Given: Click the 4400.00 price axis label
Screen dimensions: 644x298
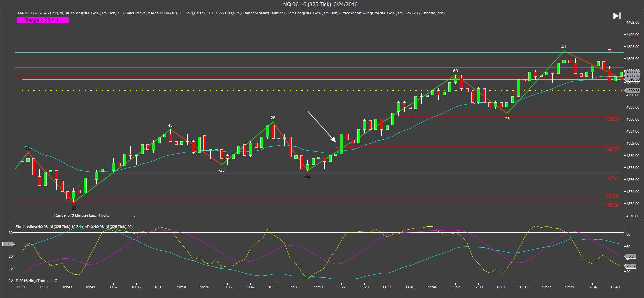Looking at the screenshot, I should pyautogui.click(x=632, y=35).
